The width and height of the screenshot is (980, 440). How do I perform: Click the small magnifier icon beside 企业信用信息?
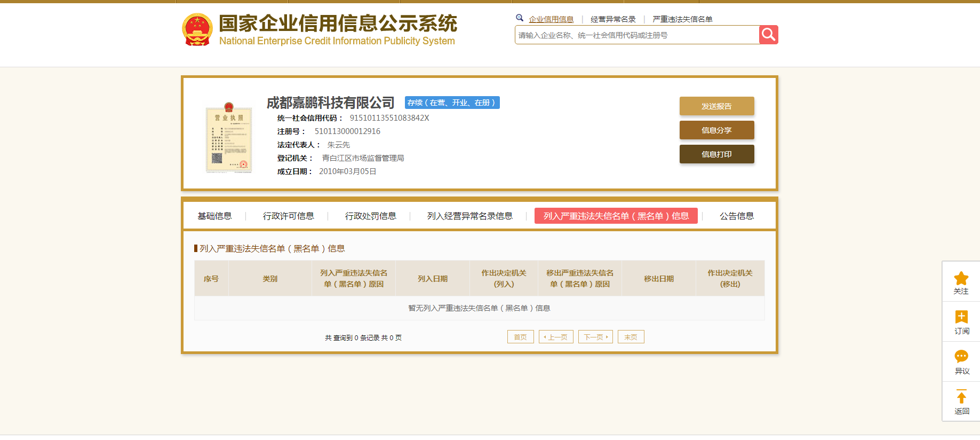click(520, 18)
